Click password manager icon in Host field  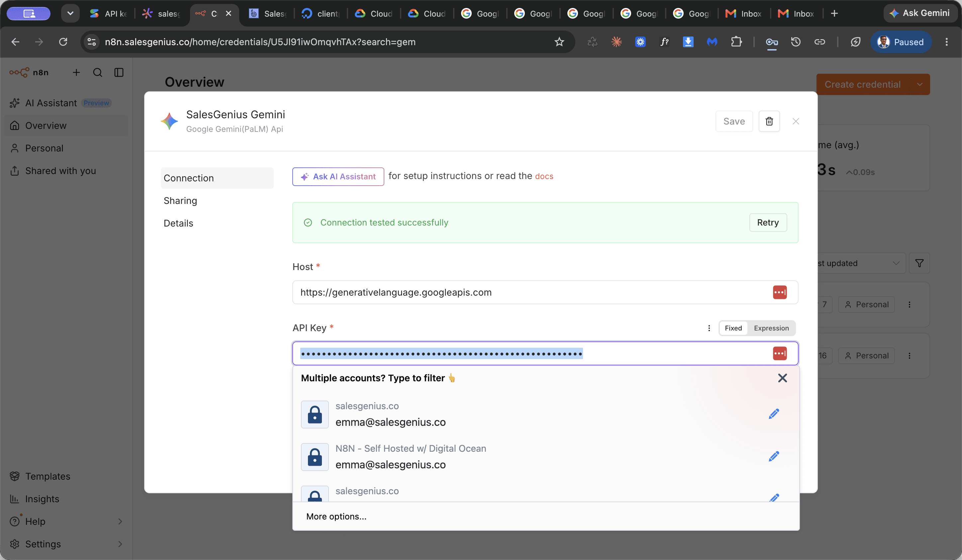780,292
